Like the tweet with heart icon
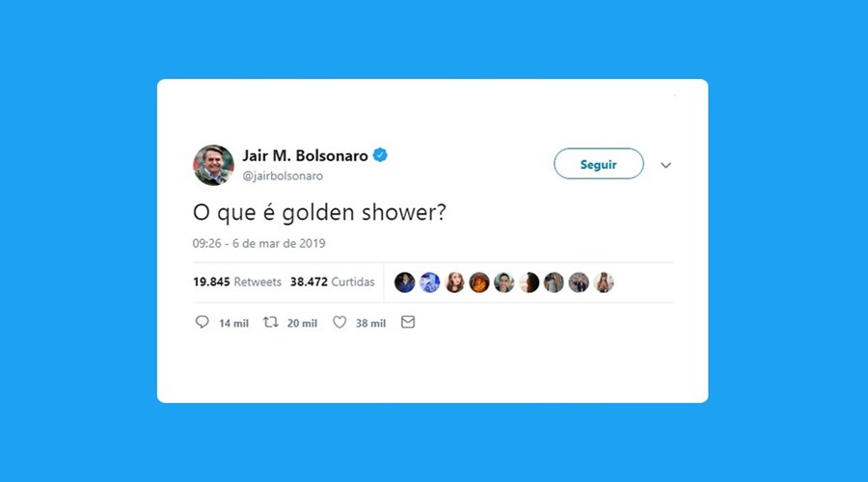This screenshot has height=482, width=868. (x=339, y=322)
